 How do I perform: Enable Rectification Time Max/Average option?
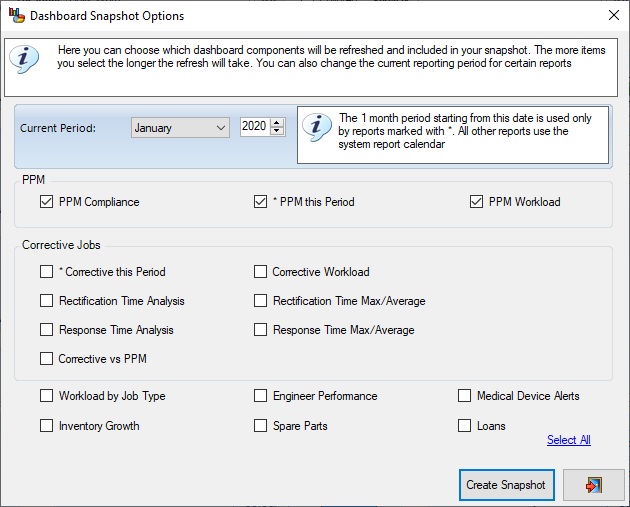260,300
